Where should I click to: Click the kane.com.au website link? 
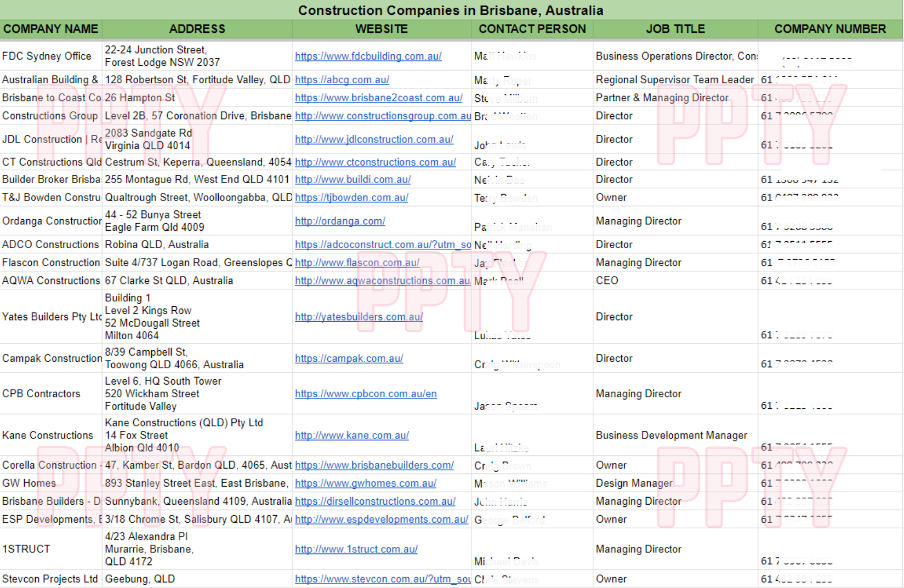click(352, 436)
